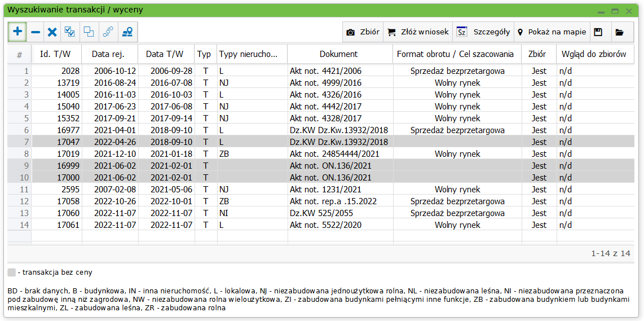Click the blue minus remove icon
This screenshot has width=644, height=321.
point(36,32)
